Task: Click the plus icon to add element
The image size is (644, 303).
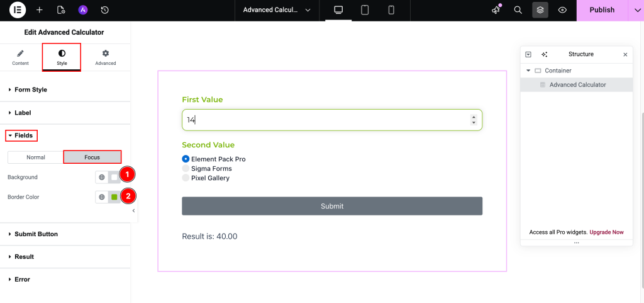Action: point(40,10)
